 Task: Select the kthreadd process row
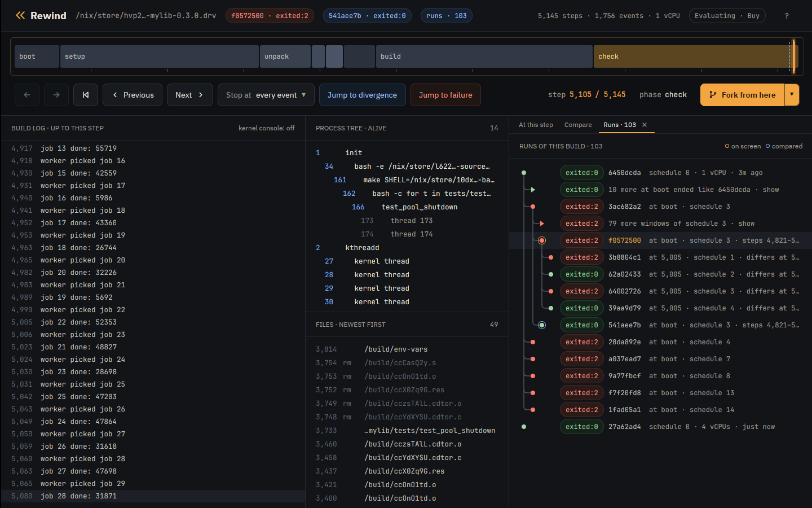(x=407, y=248)
